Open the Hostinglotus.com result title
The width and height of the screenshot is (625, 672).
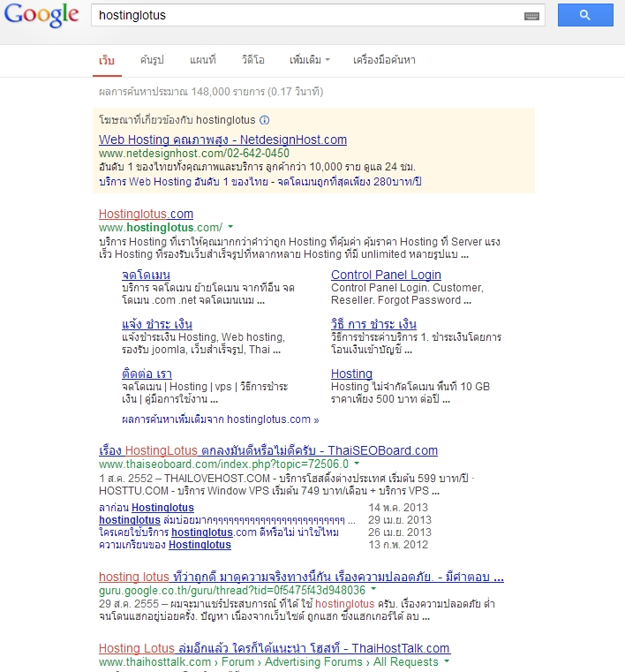(146, 214)
